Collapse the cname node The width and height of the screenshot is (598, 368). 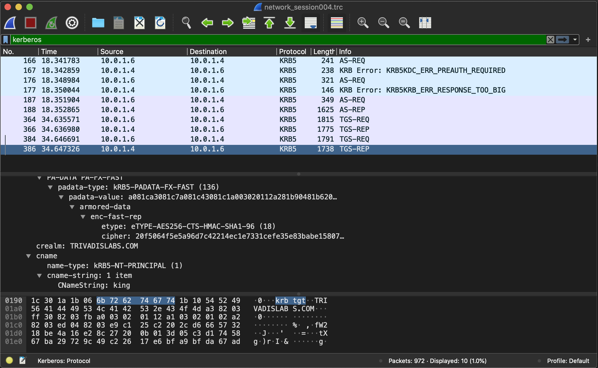coord(28,256)
